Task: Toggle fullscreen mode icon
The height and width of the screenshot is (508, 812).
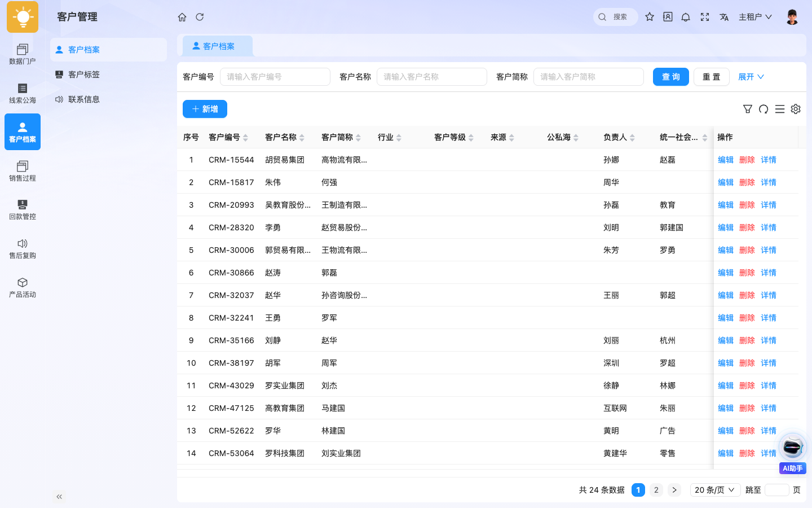Action: [x=705, y=17]
